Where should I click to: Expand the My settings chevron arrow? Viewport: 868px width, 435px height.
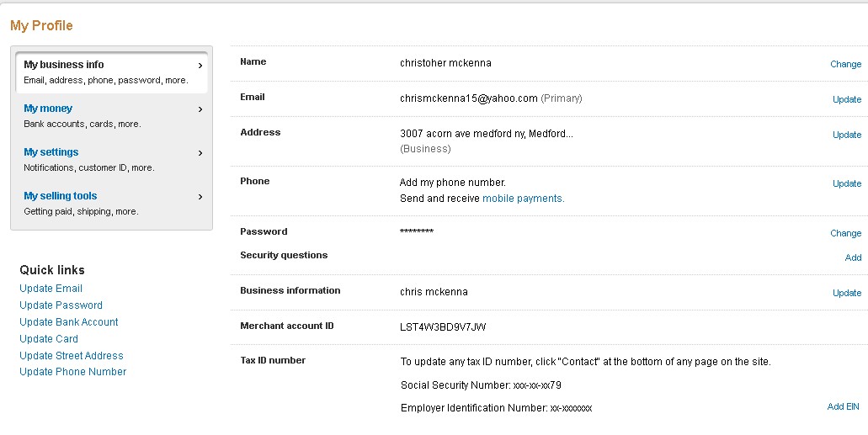coord(200,152)
